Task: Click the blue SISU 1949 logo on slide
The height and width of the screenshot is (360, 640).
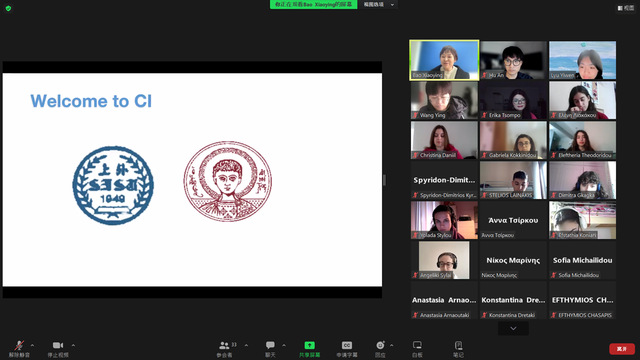Action: (113, 185)
